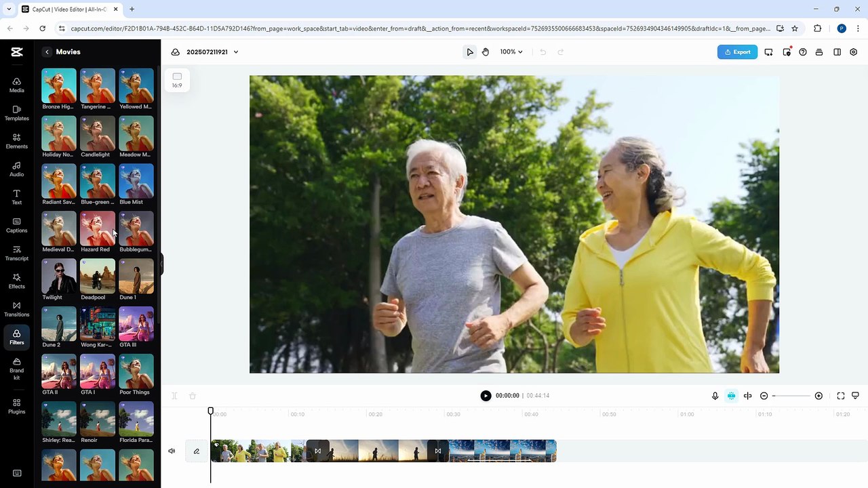Apply the Poor Things filter

pyautogui.click(x=136, y=371)
